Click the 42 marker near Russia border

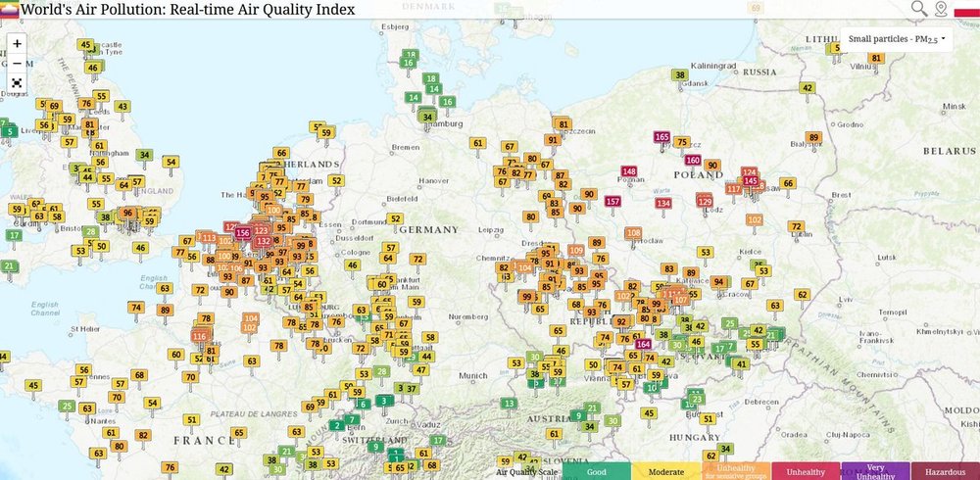(x=808, y=88)
